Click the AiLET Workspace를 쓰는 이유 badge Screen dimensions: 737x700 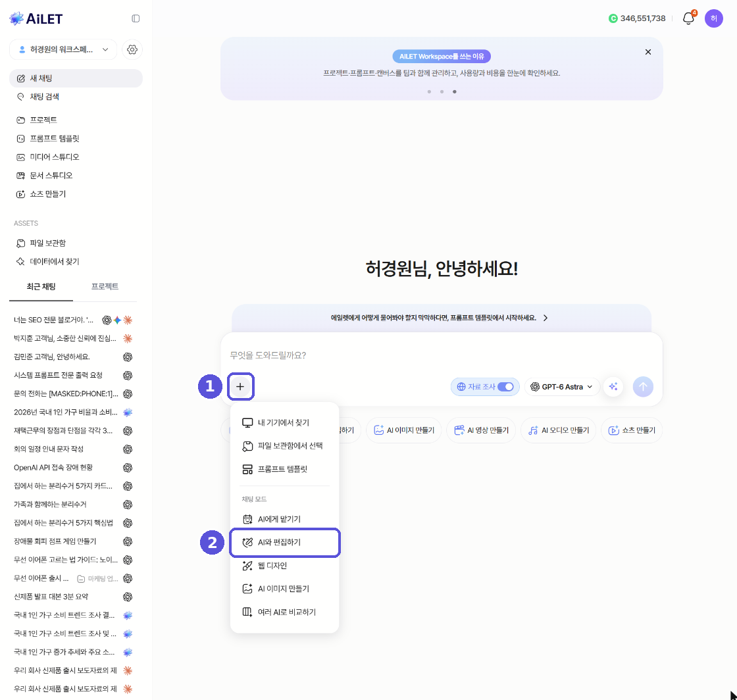(x=442, y=57)
